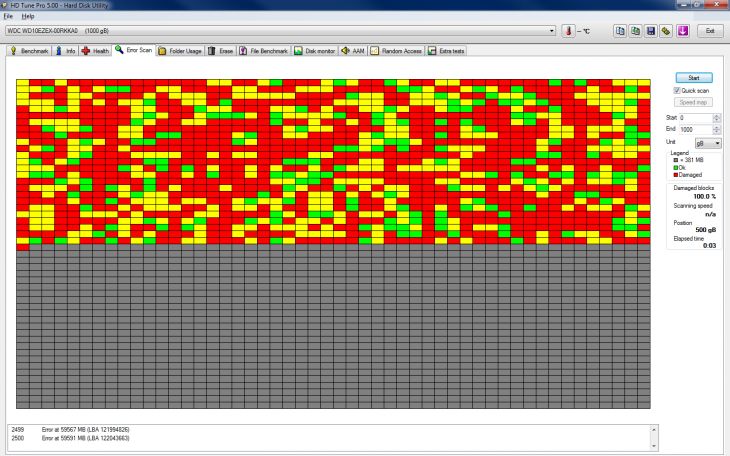Click into the End value field
This screenshot has height=456, width=730.
[x=696, y=129]
